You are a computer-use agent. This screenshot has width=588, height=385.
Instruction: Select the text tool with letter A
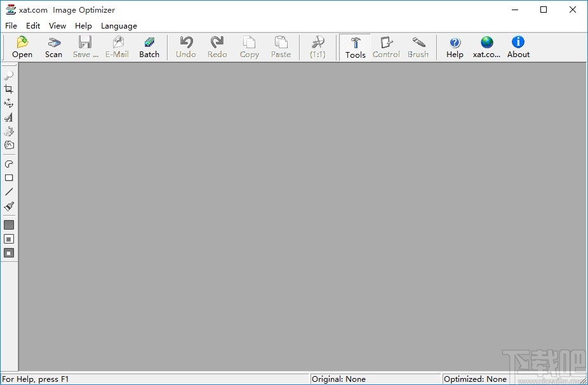tap(9, 117)
